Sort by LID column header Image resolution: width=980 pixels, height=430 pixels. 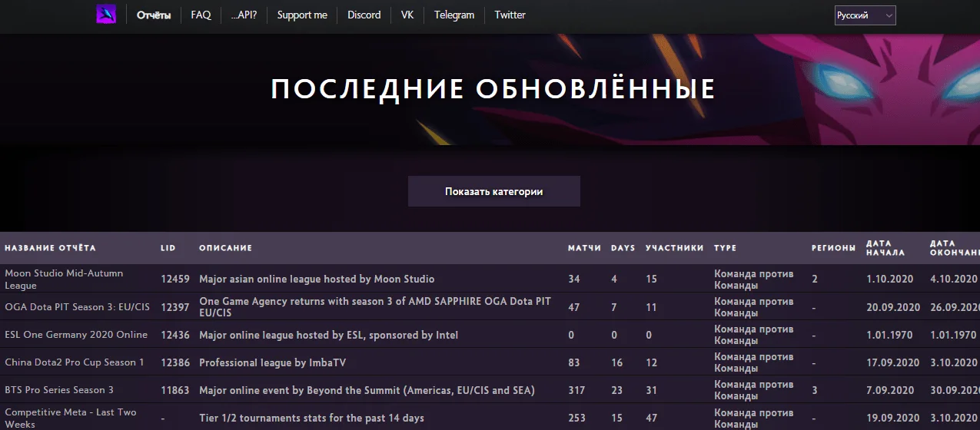(168, 248)
